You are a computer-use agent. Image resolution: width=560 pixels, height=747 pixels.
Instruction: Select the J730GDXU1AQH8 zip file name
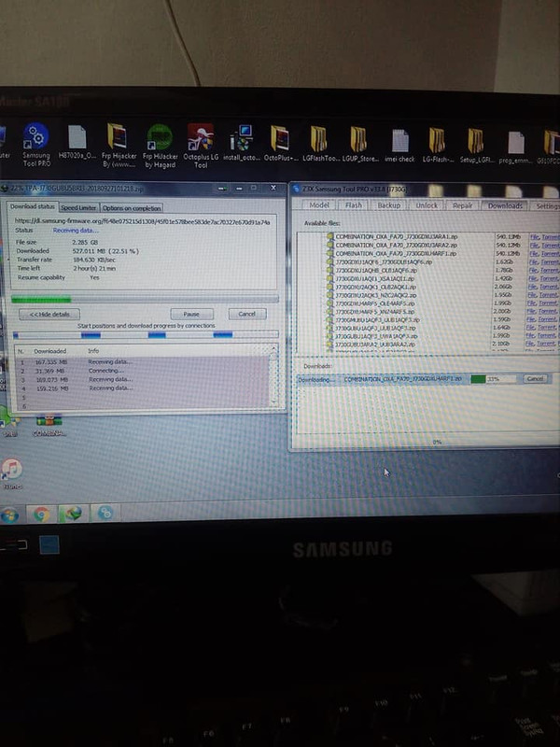376,270
